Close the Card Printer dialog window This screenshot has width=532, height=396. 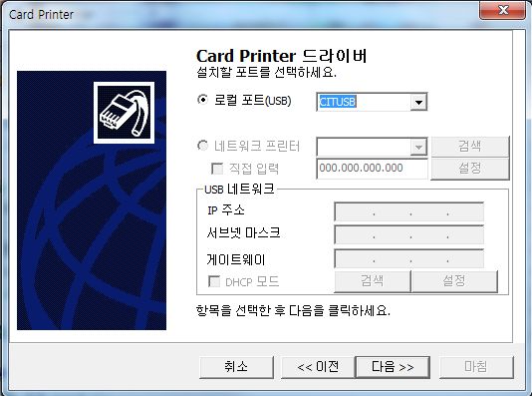[502, 10]
